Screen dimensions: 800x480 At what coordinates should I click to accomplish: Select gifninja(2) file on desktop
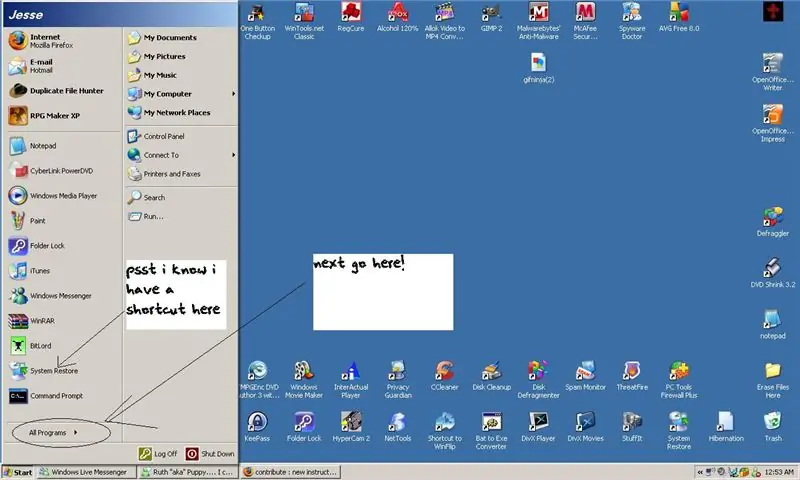[538, 68]
